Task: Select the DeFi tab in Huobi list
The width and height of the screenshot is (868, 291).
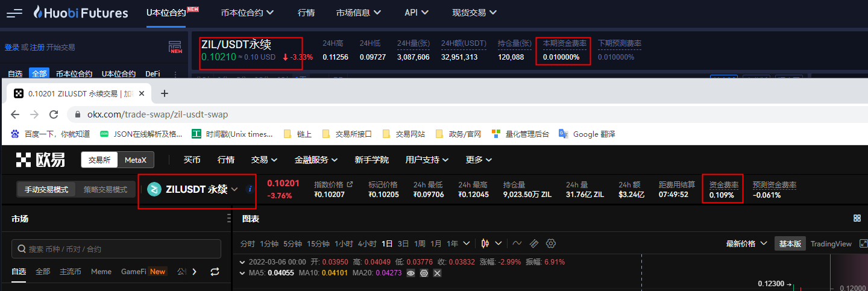Action: pos(153,74)
